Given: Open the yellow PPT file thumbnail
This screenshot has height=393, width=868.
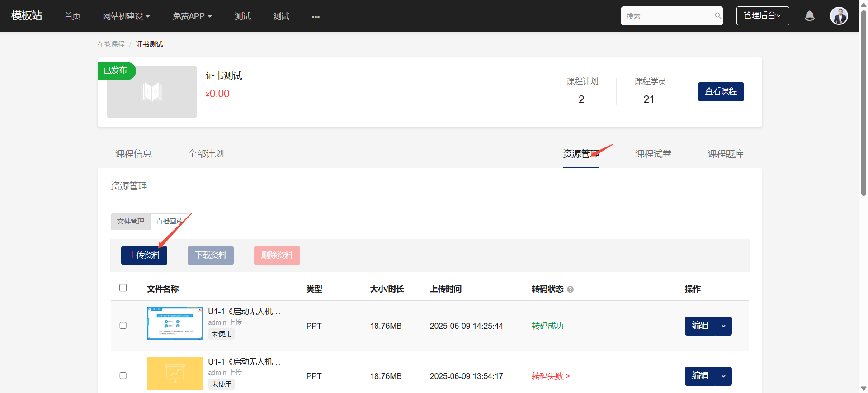Looking at the screenshot, I should [175, 374].
